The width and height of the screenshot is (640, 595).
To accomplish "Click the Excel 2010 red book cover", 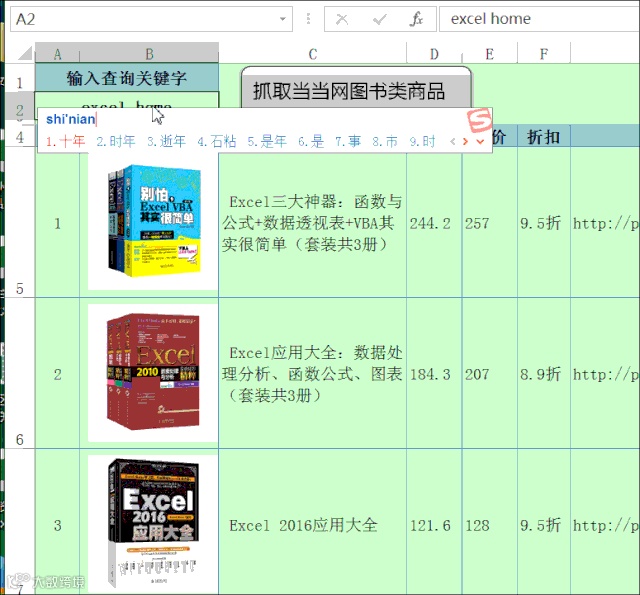I will click(x=153, y=372).
